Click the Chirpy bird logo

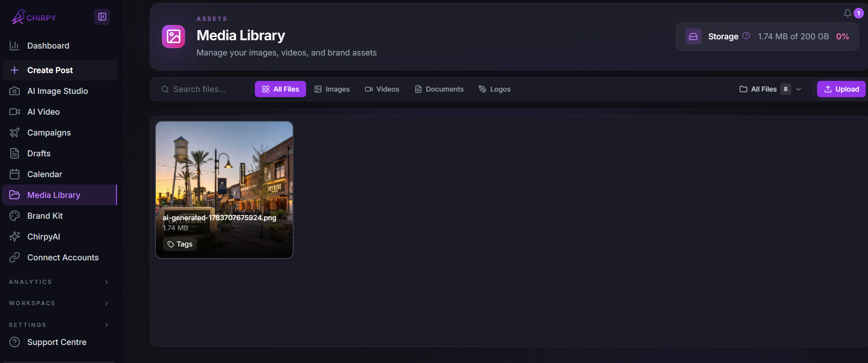tap(18, 17)
